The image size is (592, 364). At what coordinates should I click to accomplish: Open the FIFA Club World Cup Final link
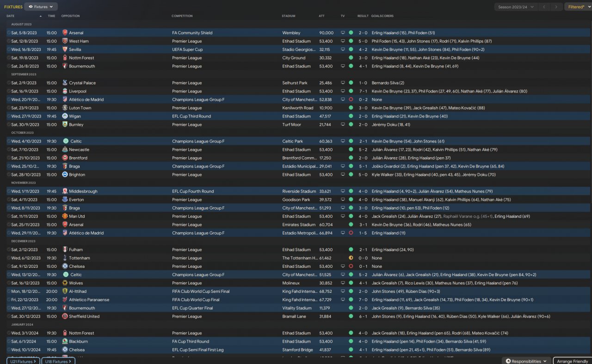[x=197, y=300]
